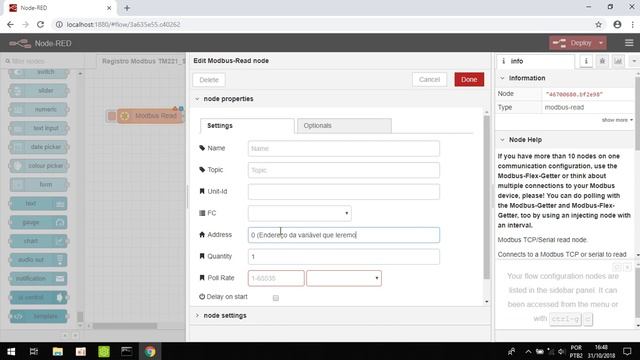Open the Deploy options dropdown arrow
This screenshot has width=640, height=360.
[601, 43]
